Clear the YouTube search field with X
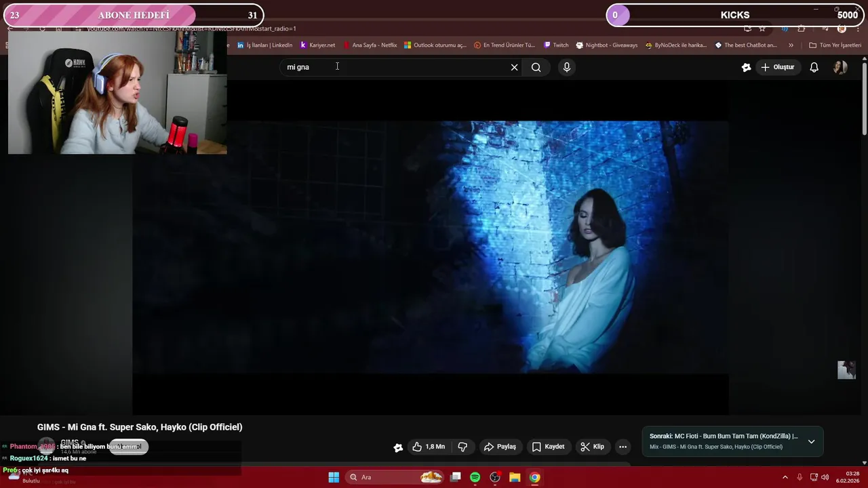Screen dimensions: 868x488 click(x=514, y=67)
